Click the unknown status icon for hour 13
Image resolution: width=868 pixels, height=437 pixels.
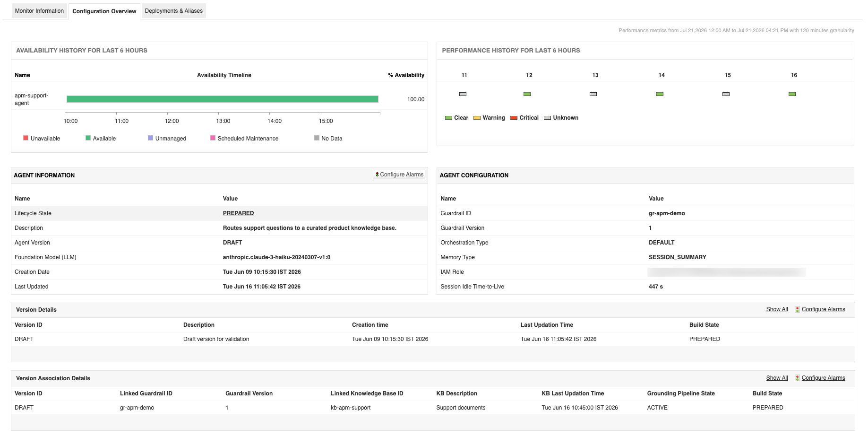(593, 94)
